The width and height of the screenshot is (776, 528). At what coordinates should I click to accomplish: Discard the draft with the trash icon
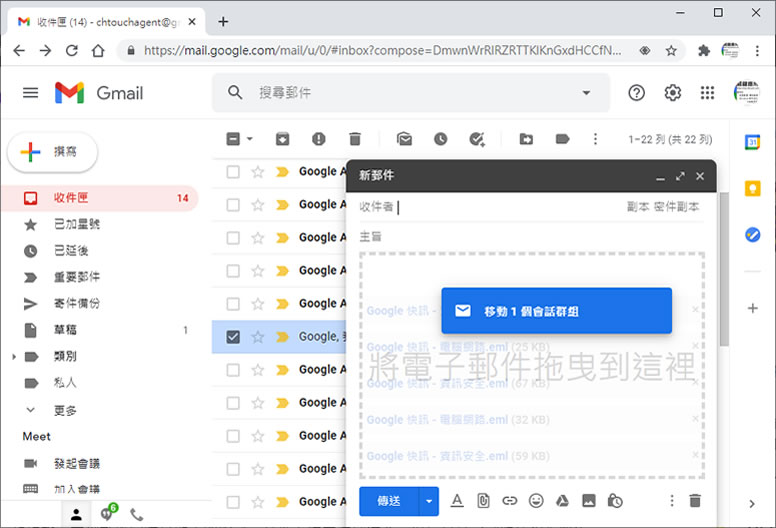[x=695, y=501]
